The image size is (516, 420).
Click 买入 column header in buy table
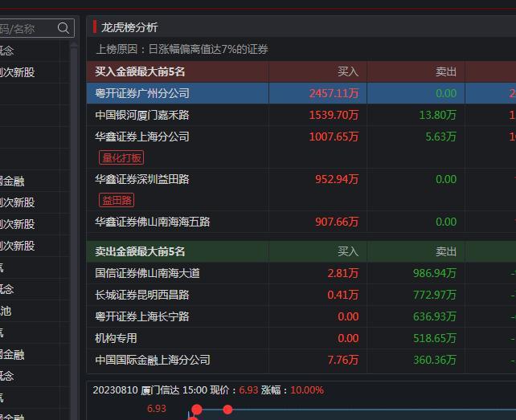click(348, 71)
